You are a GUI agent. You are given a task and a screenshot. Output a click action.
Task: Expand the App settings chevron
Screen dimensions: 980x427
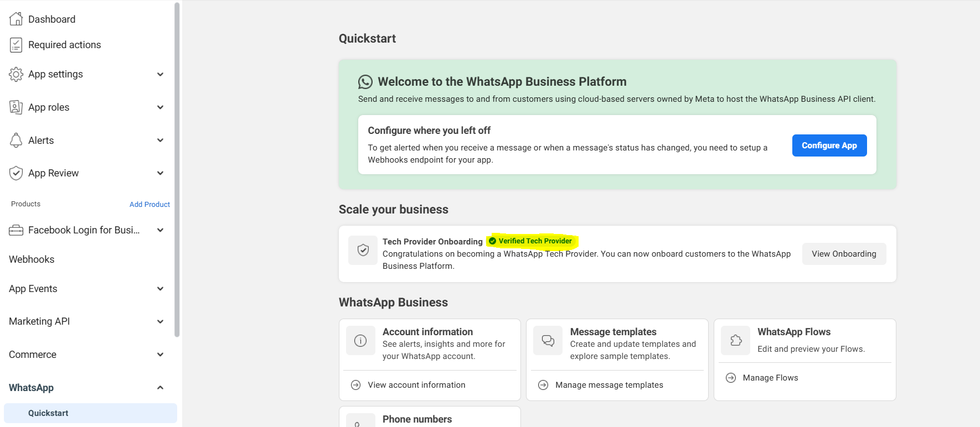pos(160,74)
